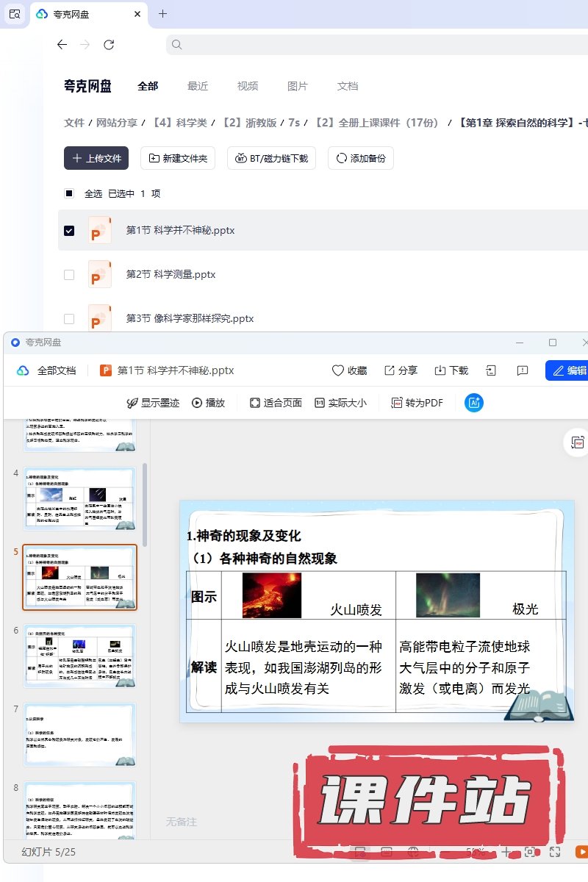Click the 上传文件 button
Screen dimensions: 588x882
(96, 158)
